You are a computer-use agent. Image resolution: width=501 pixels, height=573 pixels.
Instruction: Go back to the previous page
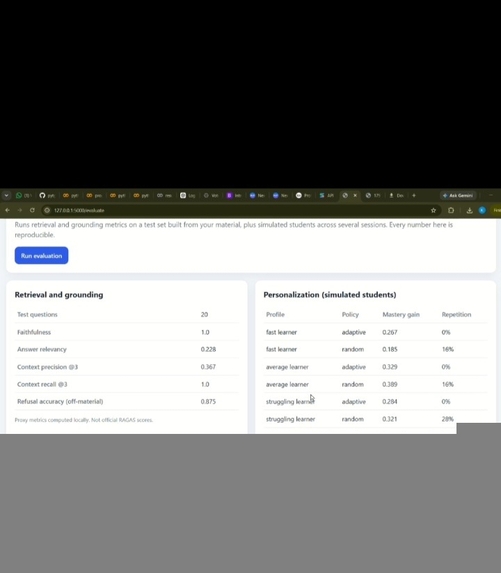tap(7, 210)
